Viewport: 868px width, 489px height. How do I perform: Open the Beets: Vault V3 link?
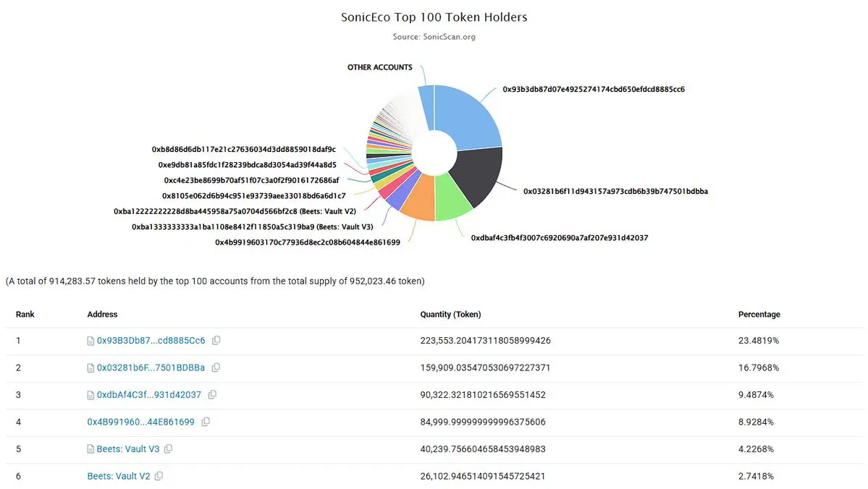(x=128, y=449)
